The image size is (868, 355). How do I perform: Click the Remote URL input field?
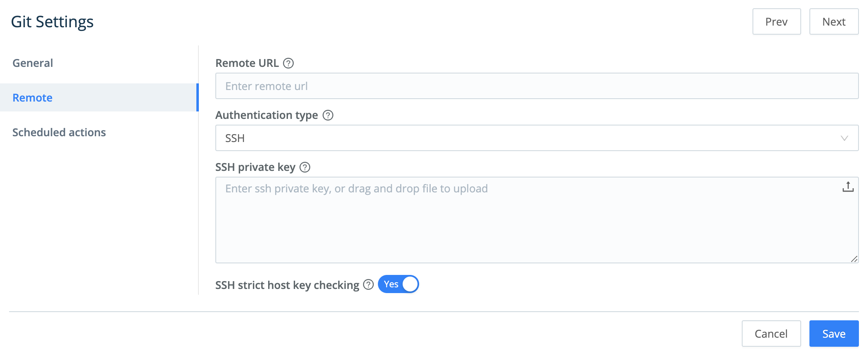point(495,86)
